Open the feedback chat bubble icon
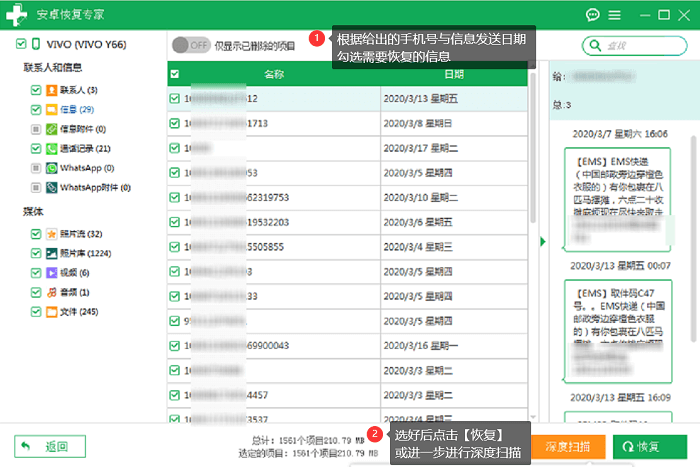This screenshot has height=467, width=700. tap(592, 15)
